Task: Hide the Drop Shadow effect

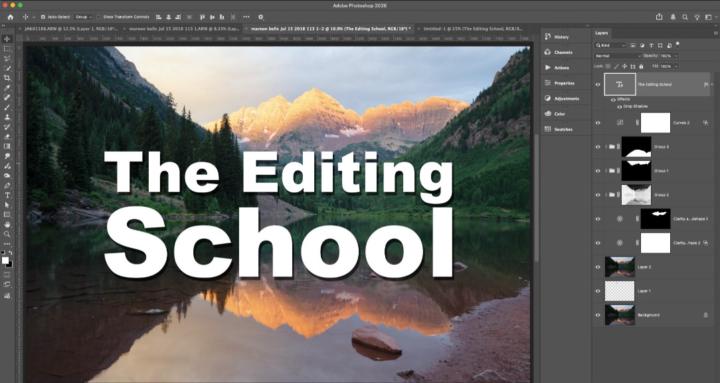Action: (619, 107)
